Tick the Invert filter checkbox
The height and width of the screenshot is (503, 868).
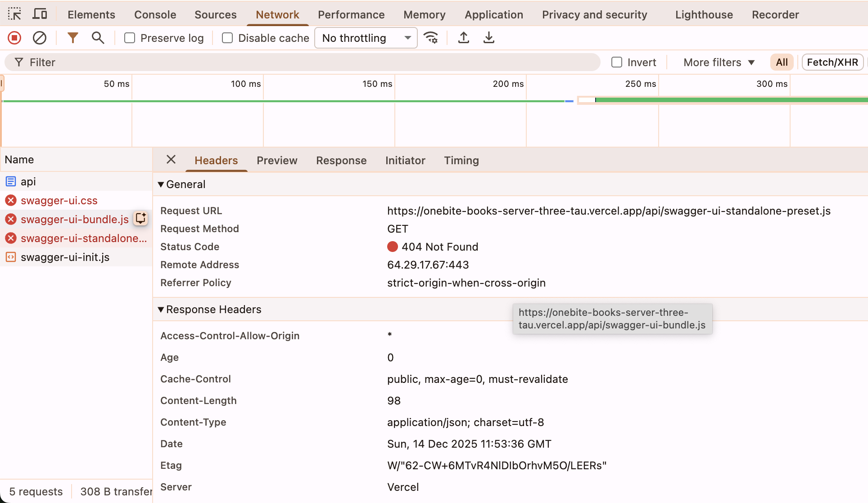tap(616, 63)
